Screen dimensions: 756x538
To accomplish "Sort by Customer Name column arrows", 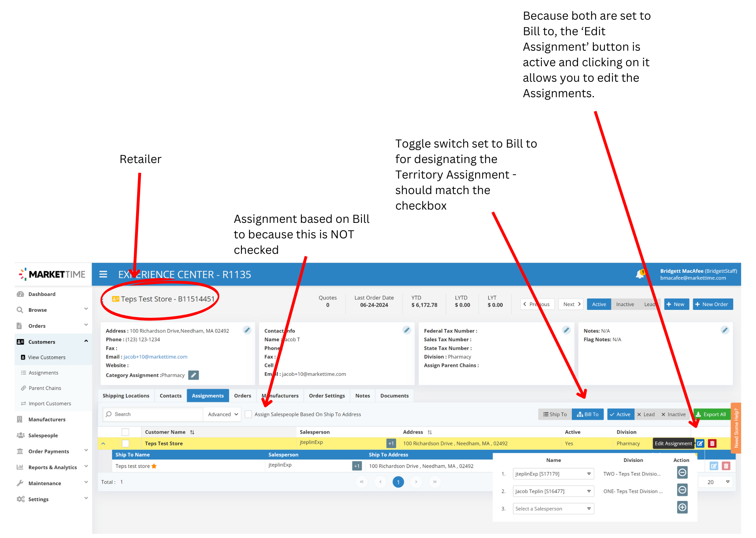I will (192, 432).
